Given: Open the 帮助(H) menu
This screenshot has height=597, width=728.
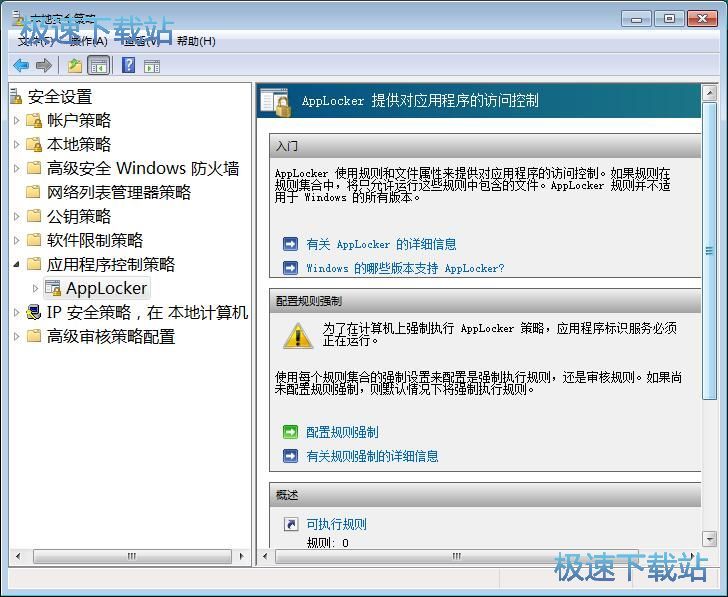Looking at the screenshot, I should [x=196, y=41].
